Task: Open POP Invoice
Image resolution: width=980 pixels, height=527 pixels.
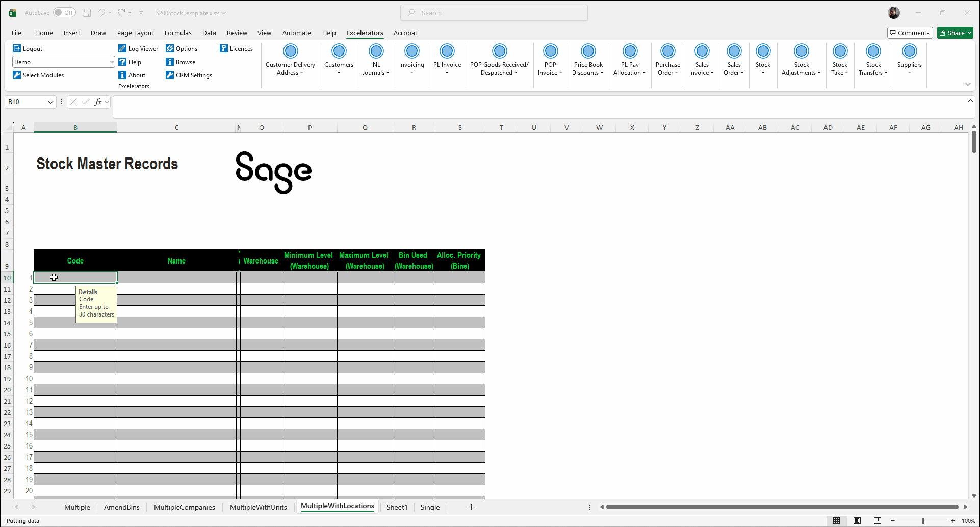Action: pyautogui.click(x=550, y=60)
